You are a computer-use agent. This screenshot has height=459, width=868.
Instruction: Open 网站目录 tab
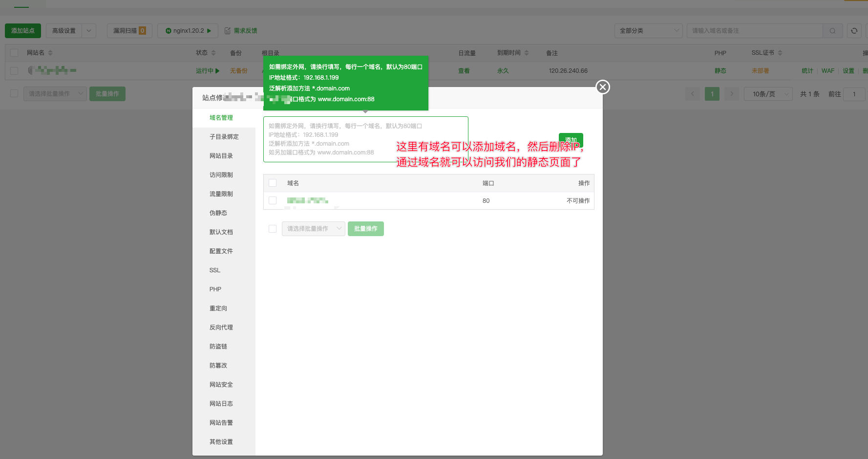click(x=224, y=156)
